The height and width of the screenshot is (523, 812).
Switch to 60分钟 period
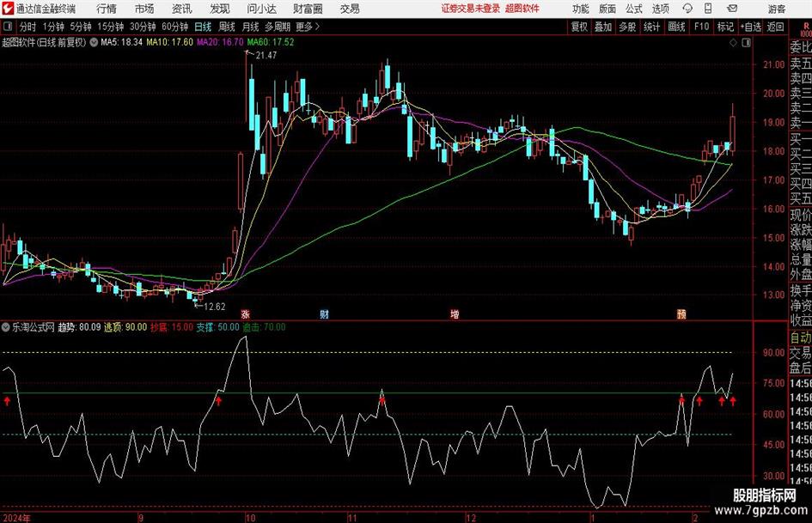[175, 27]
